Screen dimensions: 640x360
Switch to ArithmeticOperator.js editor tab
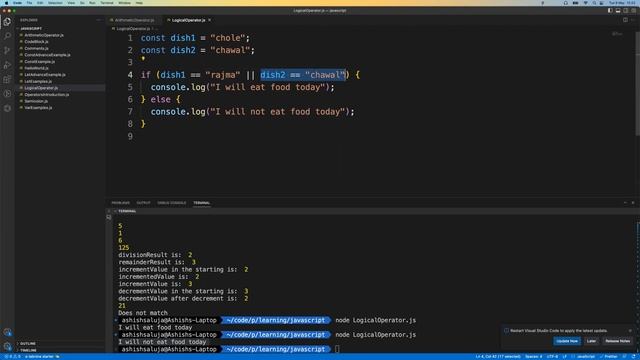click(x=135, y=20)
